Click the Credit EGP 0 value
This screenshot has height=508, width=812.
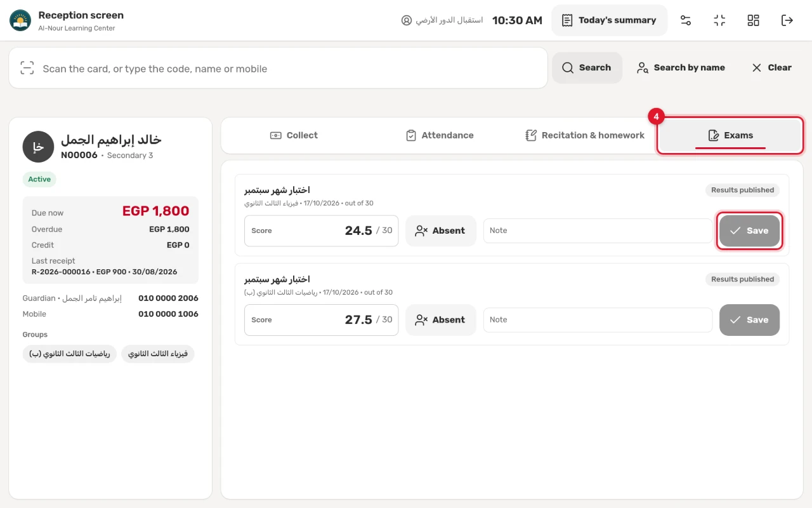(178, 245)
